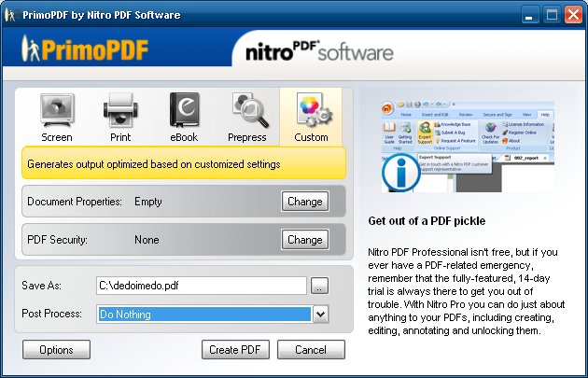Image resolution: width=588 pixels, height=378 pixels.
Task: Expand the Post Process dropdown arrow
Action: (320, 315)
